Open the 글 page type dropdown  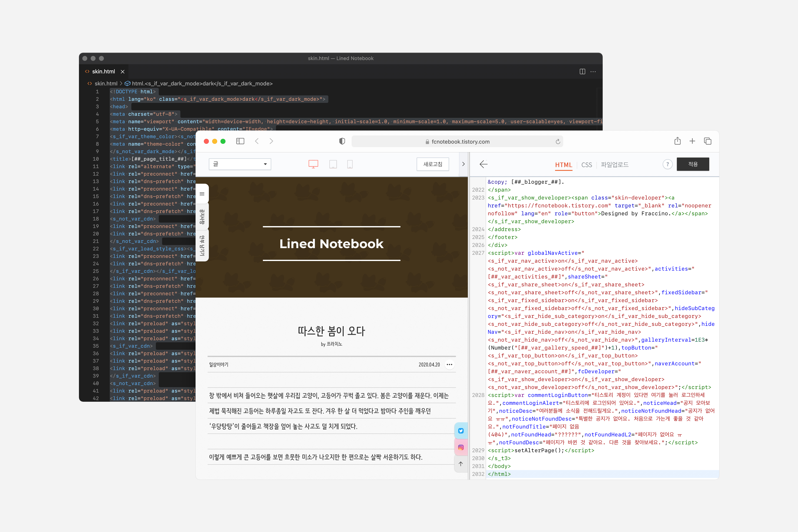240,164
